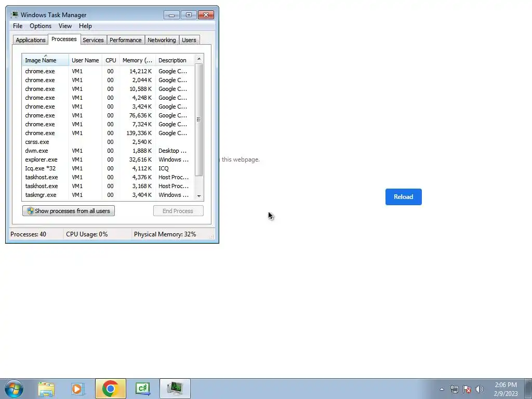This screenshot has height=399, width=532.
Task: Open the volume speaker tray icon
Action: pos(480,389)
